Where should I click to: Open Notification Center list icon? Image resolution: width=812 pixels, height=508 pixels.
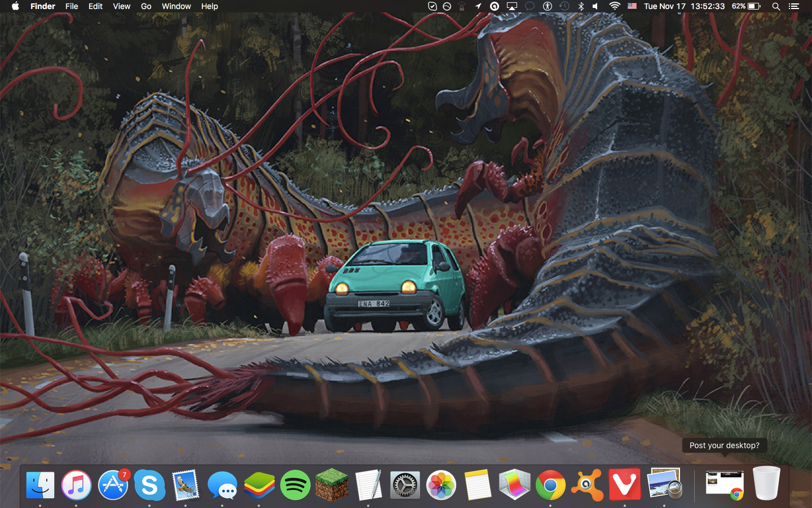[x=794, y=6]
